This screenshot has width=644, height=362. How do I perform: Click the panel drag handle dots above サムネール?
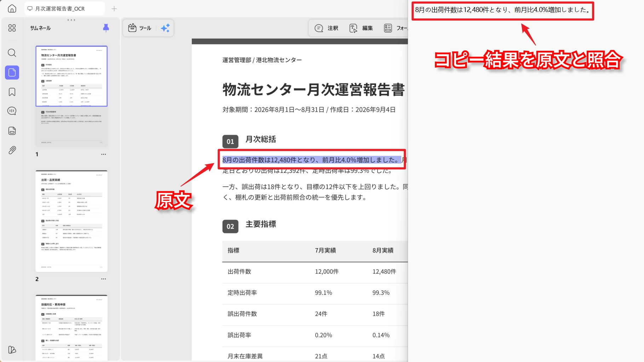[x=71, y=20]
